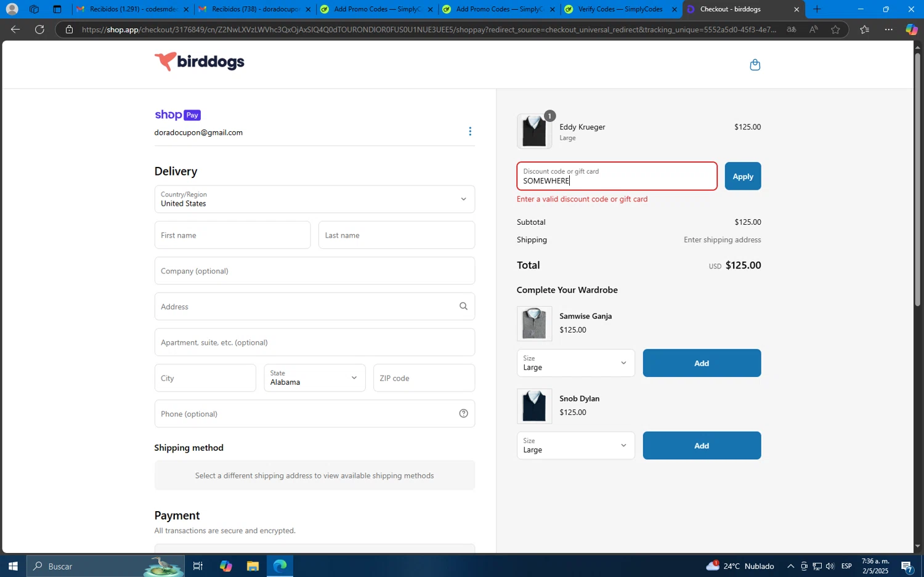Click the Windows taskbar search box
The width and height of the screenshot is (924, 577).
tap(105, 566)
